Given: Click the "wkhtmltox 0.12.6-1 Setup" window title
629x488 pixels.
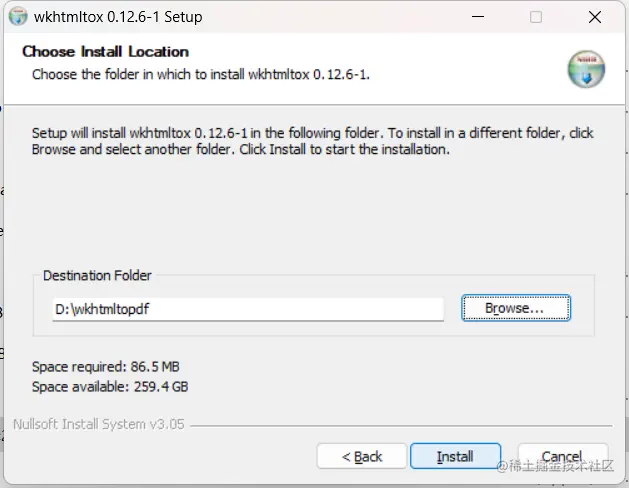Looking at the screenshot, I should coord(118,17).
